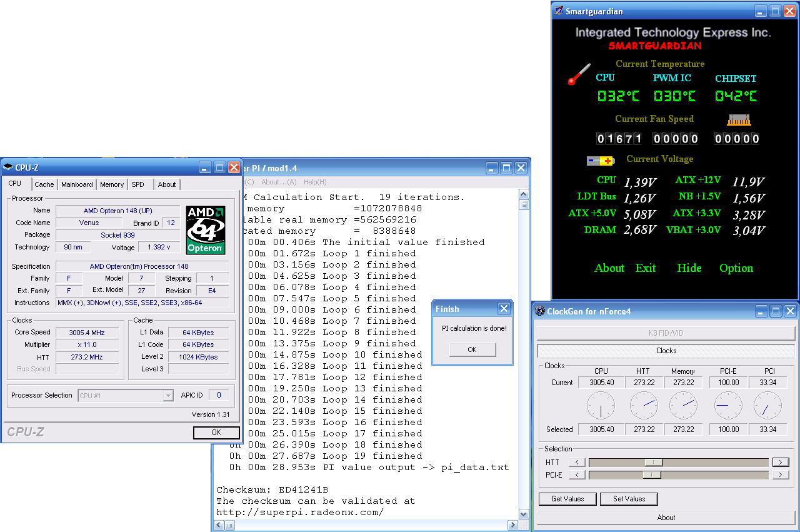The width and height of the screenshot is (800, 532).
Task: Click About in Smartguardian
Action: [609, 268]
